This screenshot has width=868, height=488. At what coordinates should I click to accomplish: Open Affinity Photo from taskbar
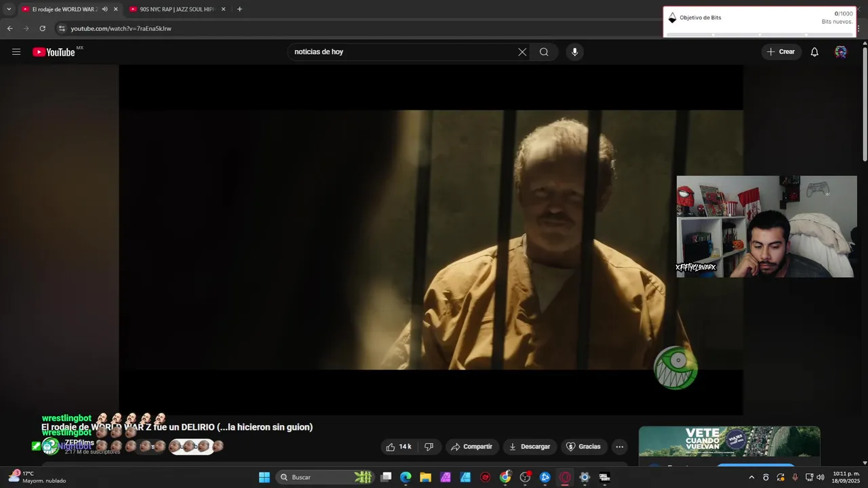(x=446, y=477)
